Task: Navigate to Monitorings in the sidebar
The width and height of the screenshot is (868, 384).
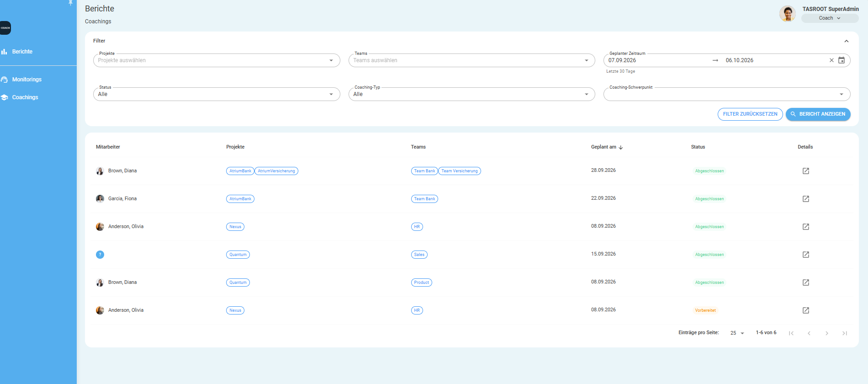Action: pos(26,80)
